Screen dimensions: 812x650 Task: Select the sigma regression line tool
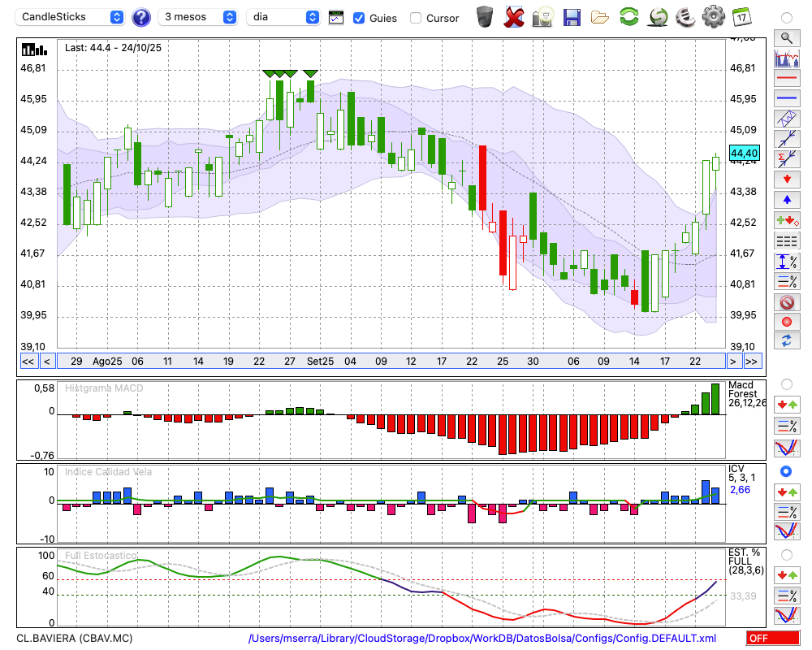click(x=787, y=159)
